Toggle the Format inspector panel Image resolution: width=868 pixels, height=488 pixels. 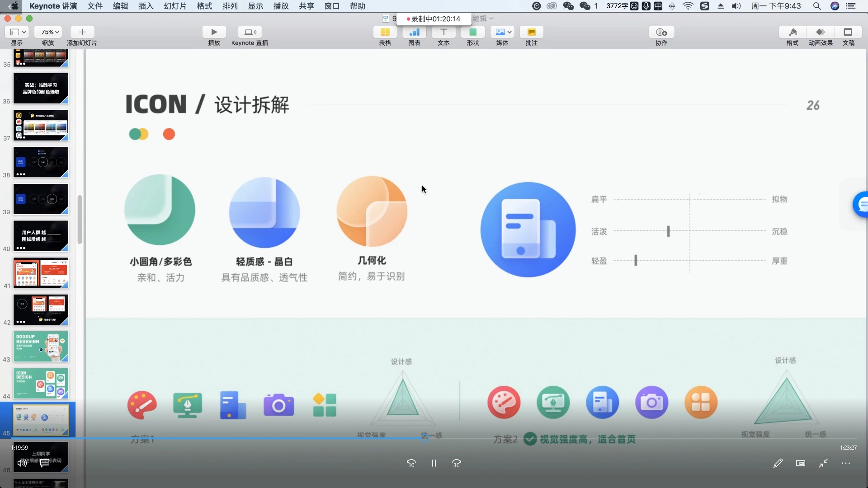793,32
